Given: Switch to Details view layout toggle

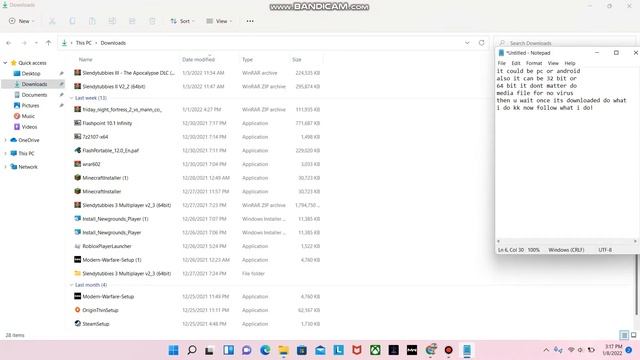Looking at the screenshot, I should 624,335.
